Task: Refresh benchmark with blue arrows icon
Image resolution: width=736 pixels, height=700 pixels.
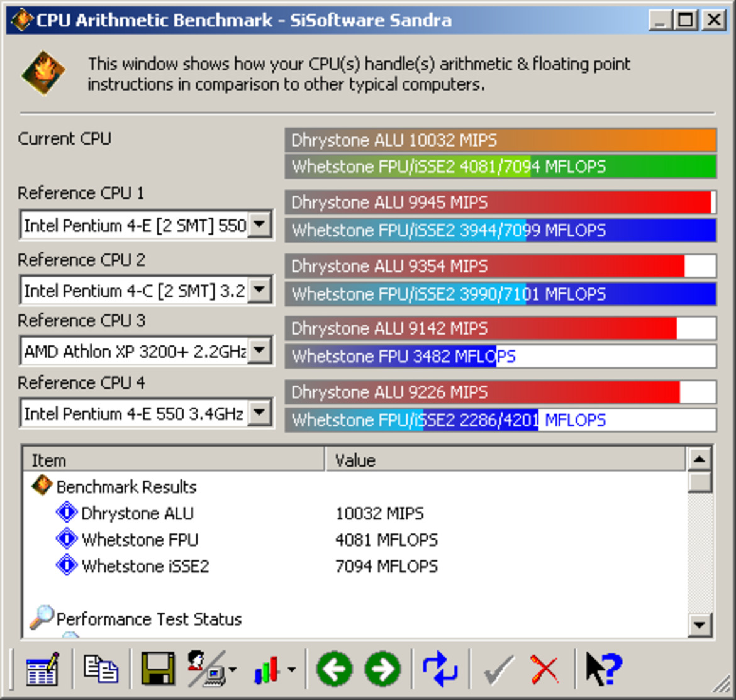Action: point(440,669)
